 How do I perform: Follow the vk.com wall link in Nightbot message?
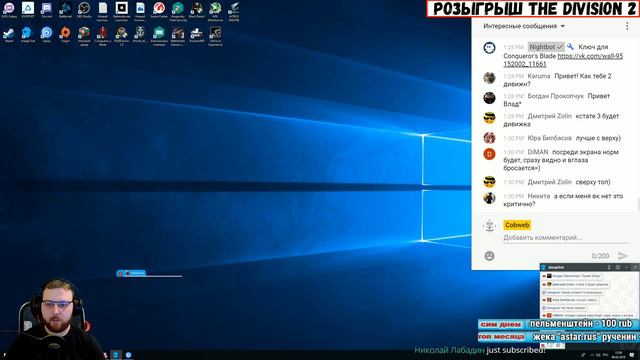click(563, 60)
